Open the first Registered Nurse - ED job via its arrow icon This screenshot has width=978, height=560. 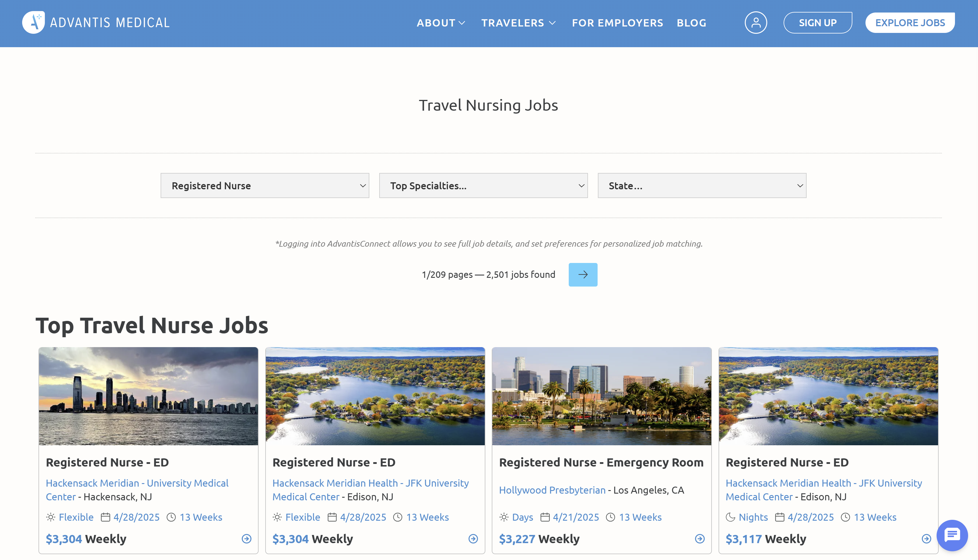pos(245,539)
